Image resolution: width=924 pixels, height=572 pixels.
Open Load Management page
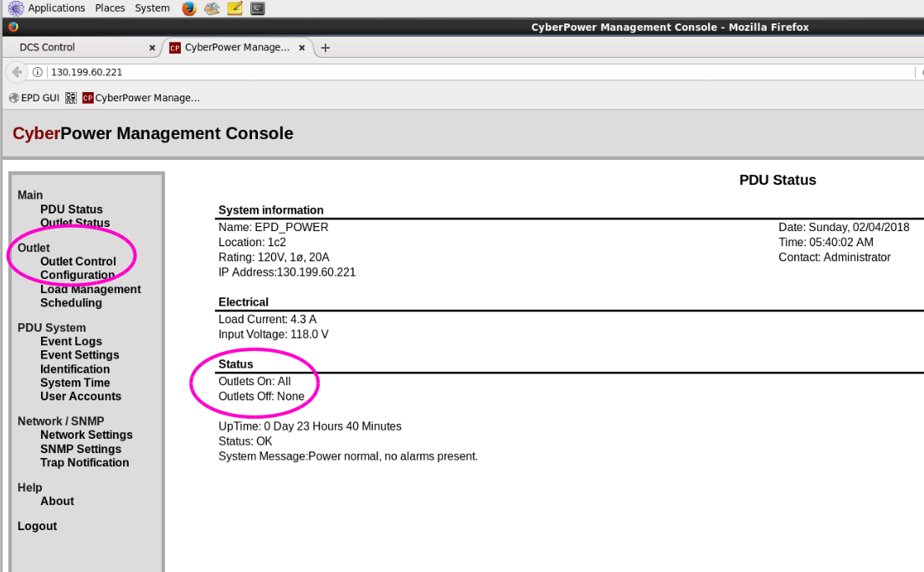click(90, 289)
